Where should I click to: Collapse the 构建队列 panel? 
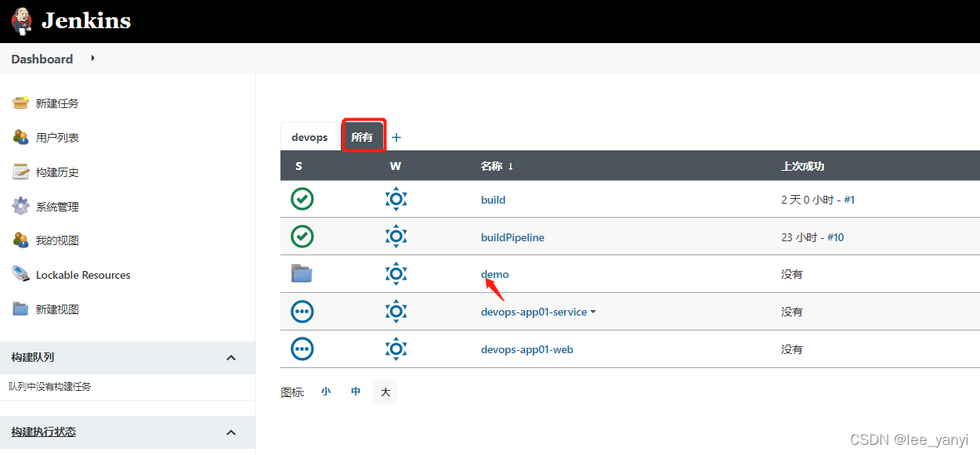[x=231, y=357]
